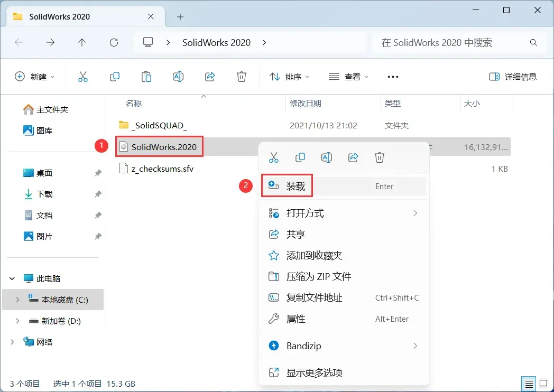Click the Paste icon in the toolbar
The width and height of the screenshot is (554, 392).
tap(146, 77)
